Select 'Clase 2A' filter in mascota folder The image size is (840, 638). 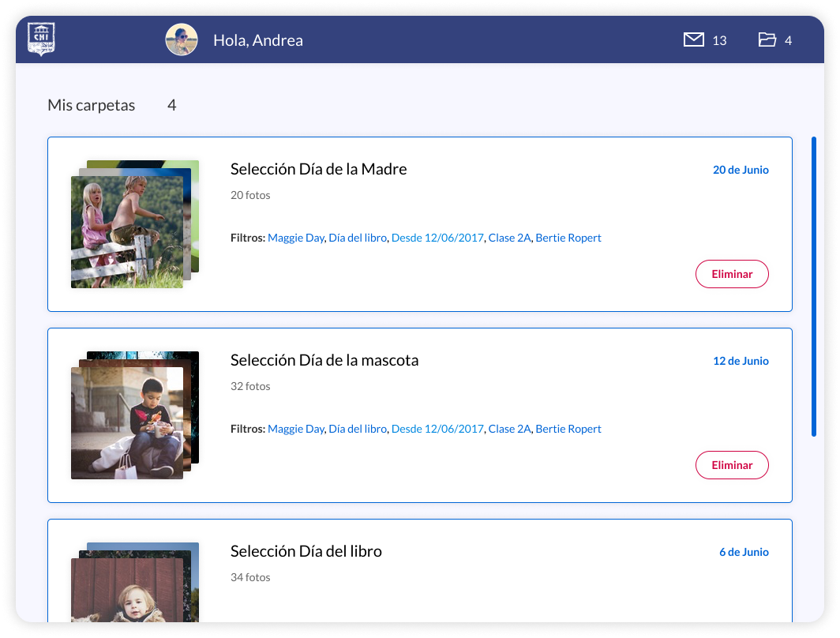pos(509,429)
